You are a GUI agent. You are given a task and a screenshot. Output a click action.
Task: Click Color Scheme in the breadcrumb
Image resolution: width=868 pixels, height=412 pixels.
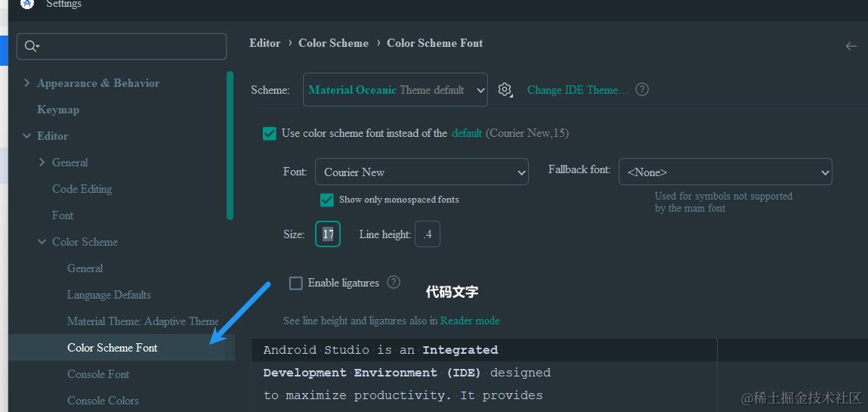(x=333, y=43)
